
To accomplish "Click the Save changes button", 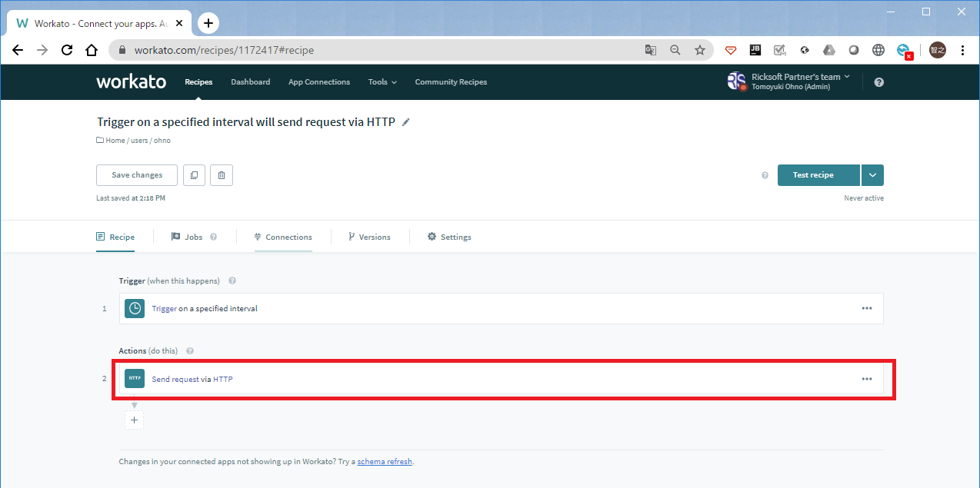I will [137, 175].
